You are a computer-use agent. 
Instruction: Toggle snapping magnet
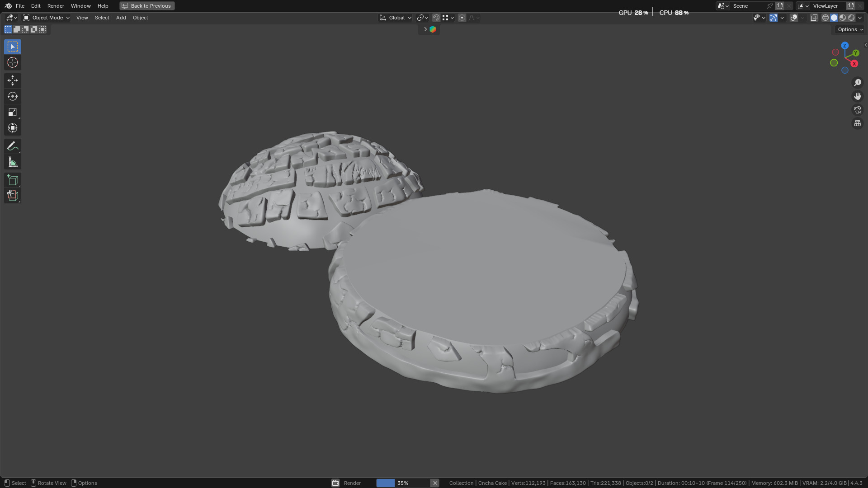click(x=436, y=18)
